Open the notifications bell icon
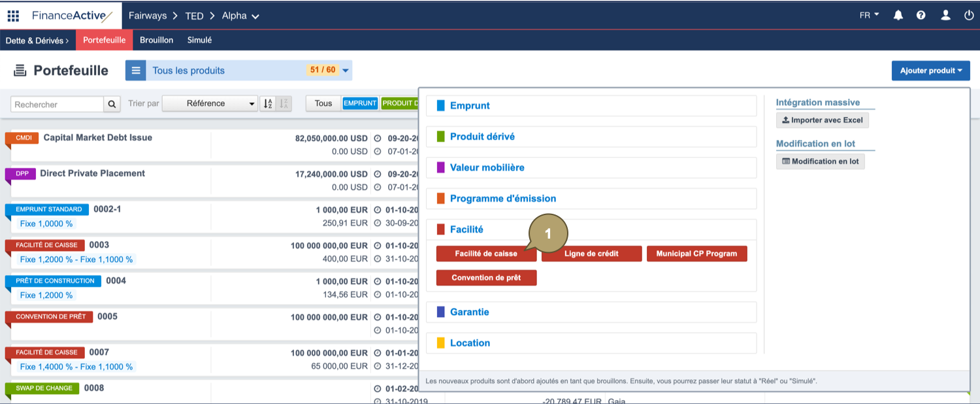Viewport: 980px width, 404px height. coord(898,14)
